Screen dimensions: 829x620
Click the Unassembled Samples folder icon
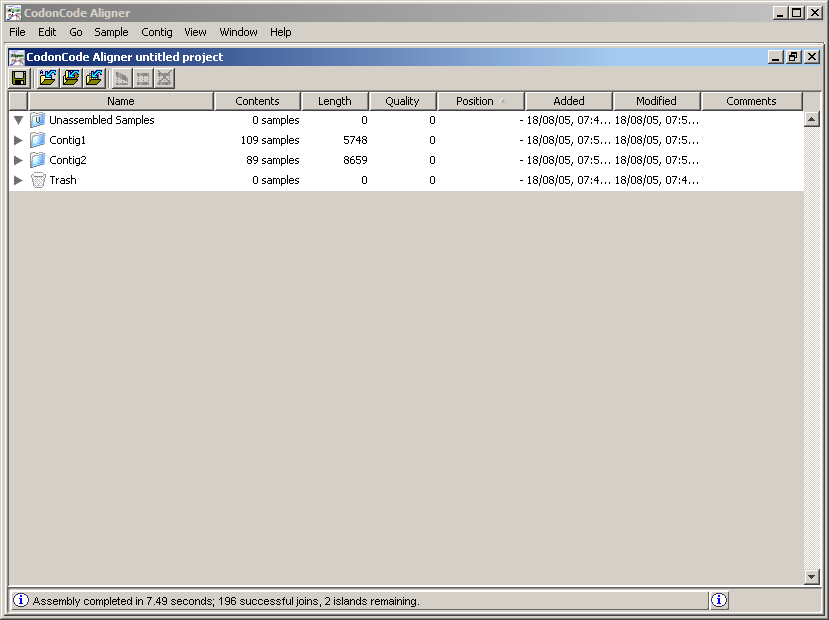coord(38,120)
